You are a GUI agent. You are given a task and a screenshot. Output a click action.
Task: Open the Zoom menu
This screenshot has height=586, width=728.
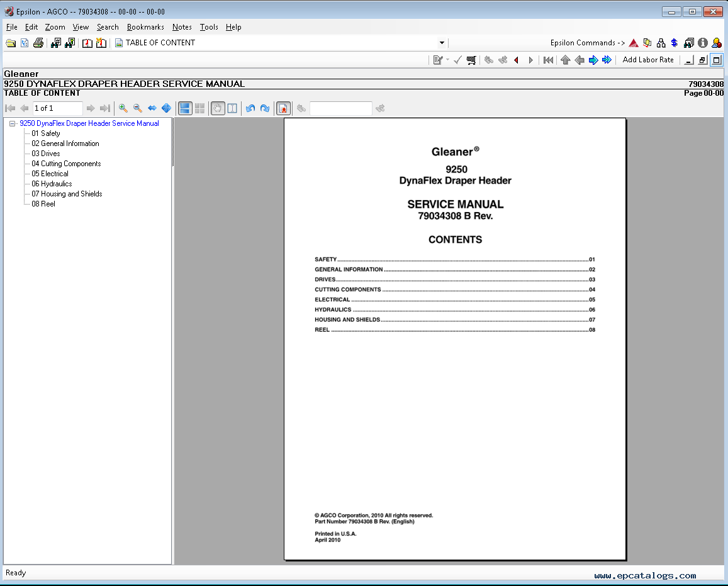point(55,27)
